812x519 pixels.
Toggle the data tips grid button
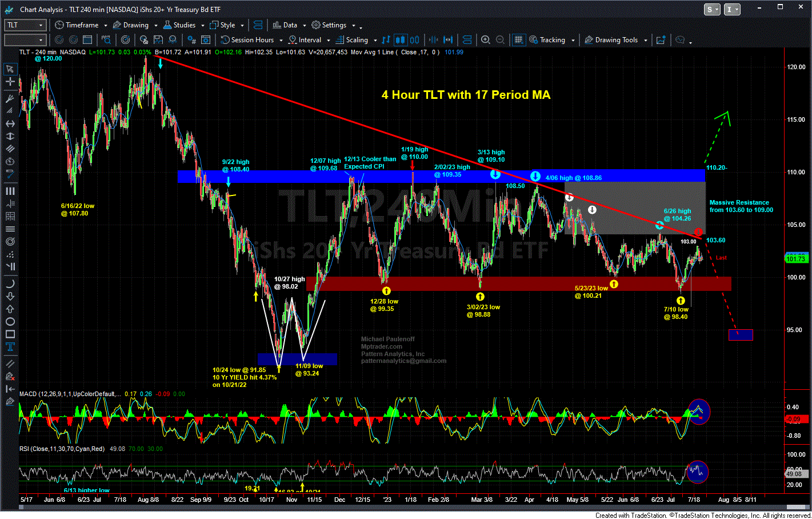tap(518, 40)
